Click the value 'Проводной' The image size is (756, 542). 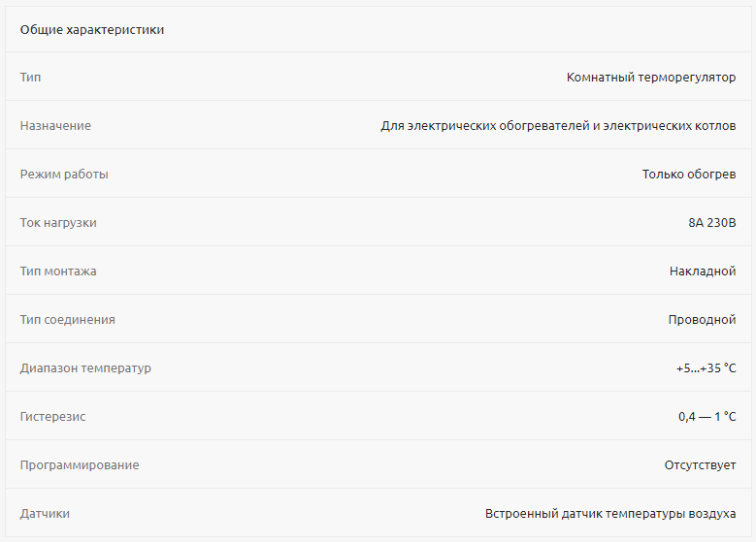702,320
